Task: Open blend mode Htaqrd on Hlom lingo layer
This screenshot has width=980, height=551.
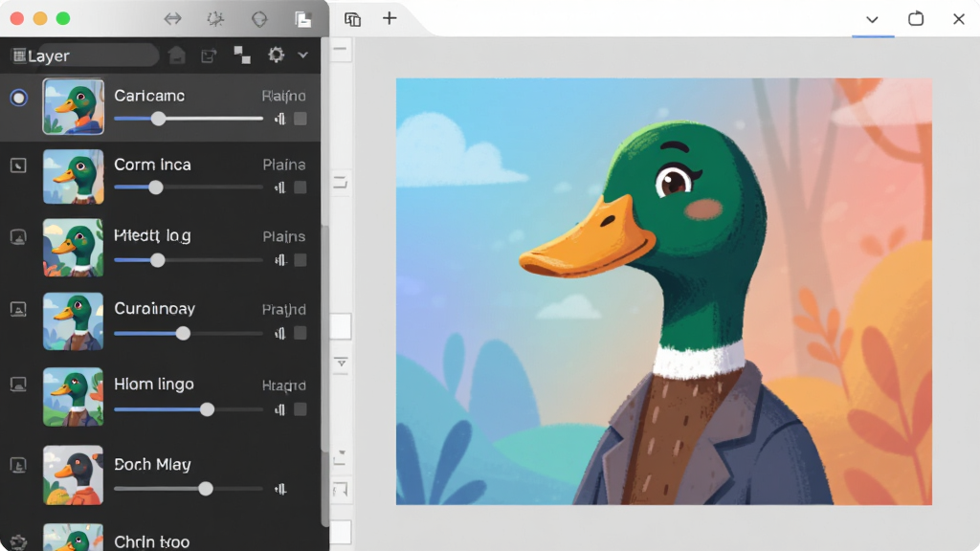Action: pyautogui.click(x=283, y=386)
